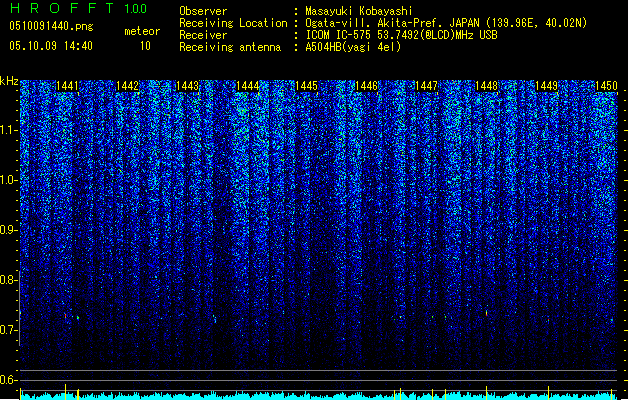Click the kHz axis unit label
The width and height of the screenshot is (629, 400).
pyautogui.click(x=9, y=81)
